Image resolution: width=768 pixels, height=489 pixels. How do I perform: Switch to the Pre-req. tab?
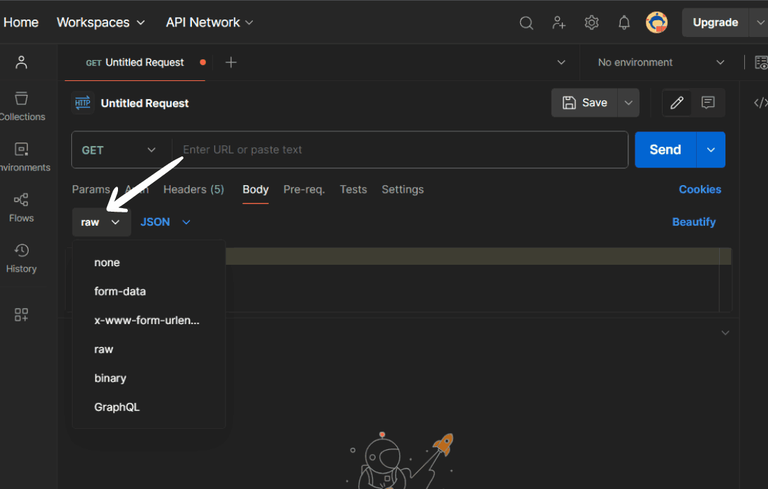point(304,190)
